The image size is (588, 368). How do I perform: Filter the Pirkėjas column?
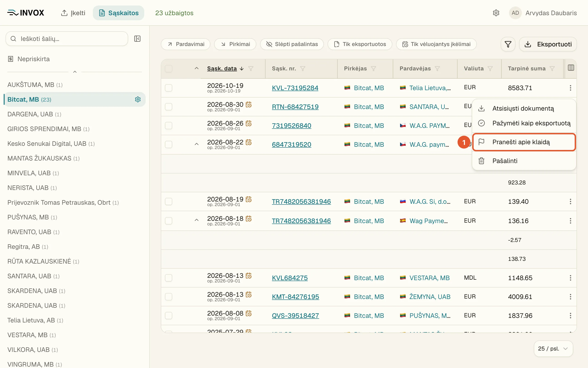tap(373, 69)
